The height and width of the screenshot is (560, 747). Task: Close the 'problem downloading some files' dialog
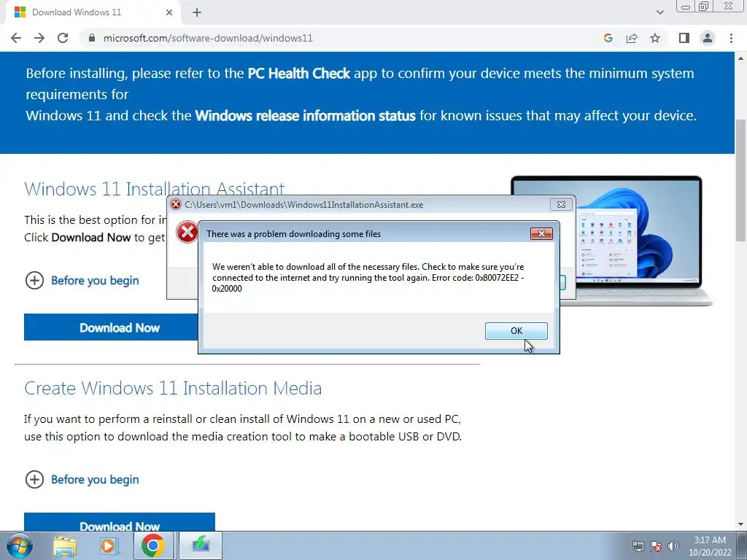(x=541, y=233)
